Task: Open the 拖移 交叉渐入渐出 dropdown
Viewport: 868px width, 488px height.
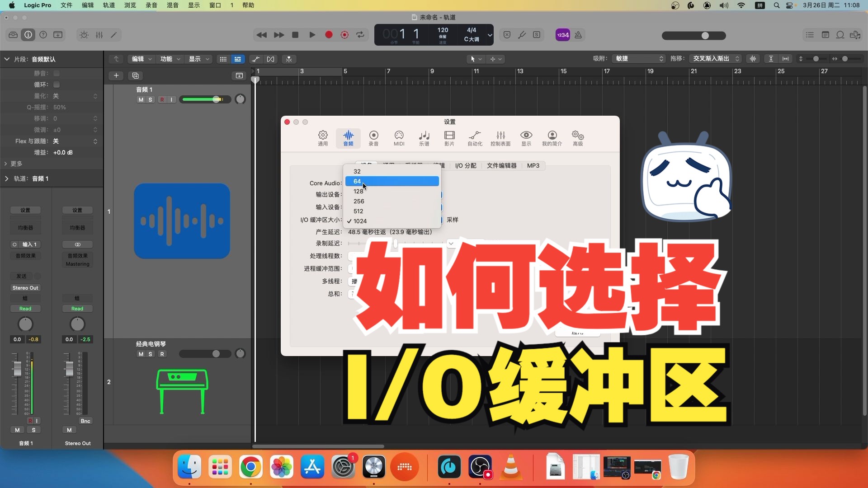Action: (715, 59)
